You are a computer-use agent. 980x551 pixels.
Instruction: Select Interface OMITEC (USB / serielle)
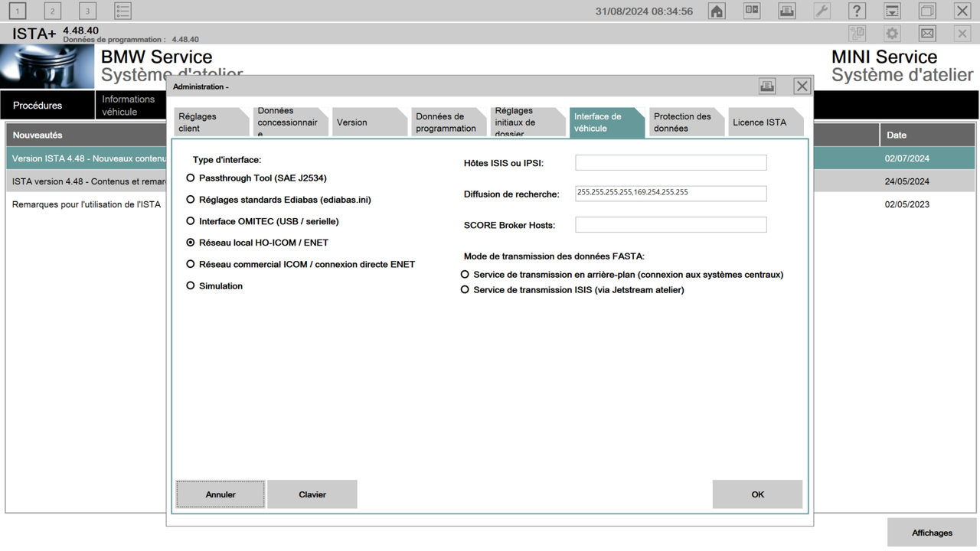pyautogui.click(x=191, y=220)
